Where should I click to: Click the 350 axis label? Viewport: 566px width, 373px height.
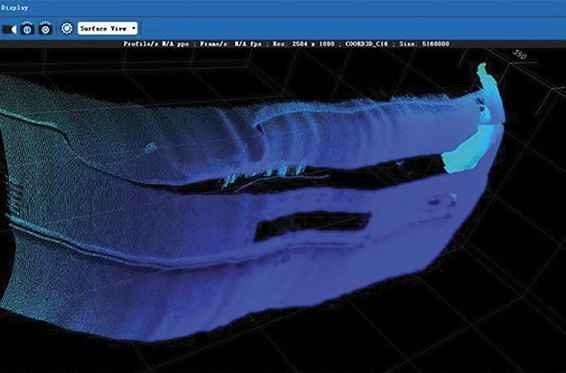click(519, 55)
